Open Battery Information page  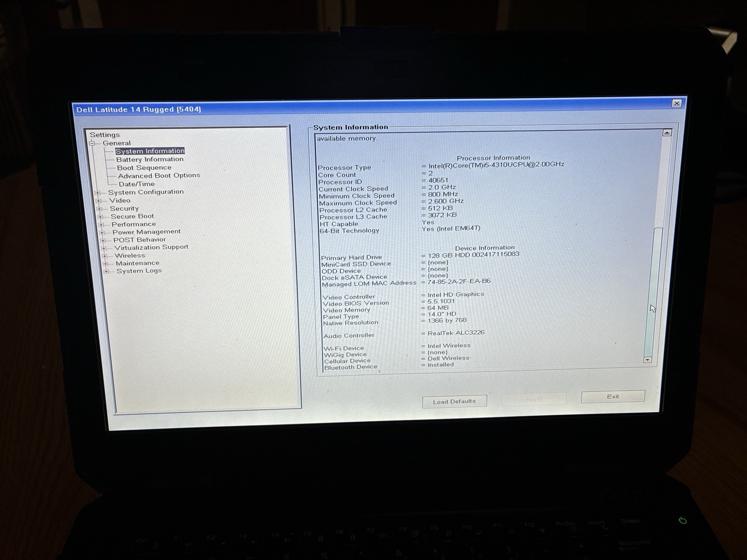(150, 159)
